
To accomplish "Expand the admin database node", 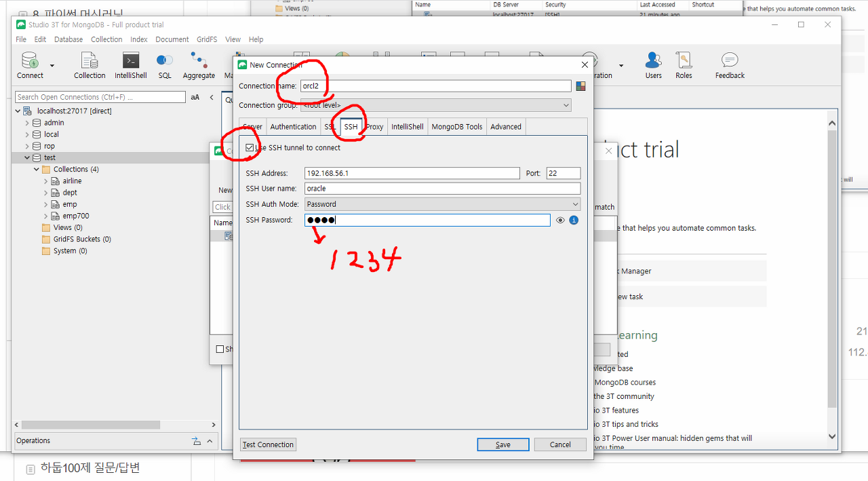I will pyautogui.click(x=28, y=123).
